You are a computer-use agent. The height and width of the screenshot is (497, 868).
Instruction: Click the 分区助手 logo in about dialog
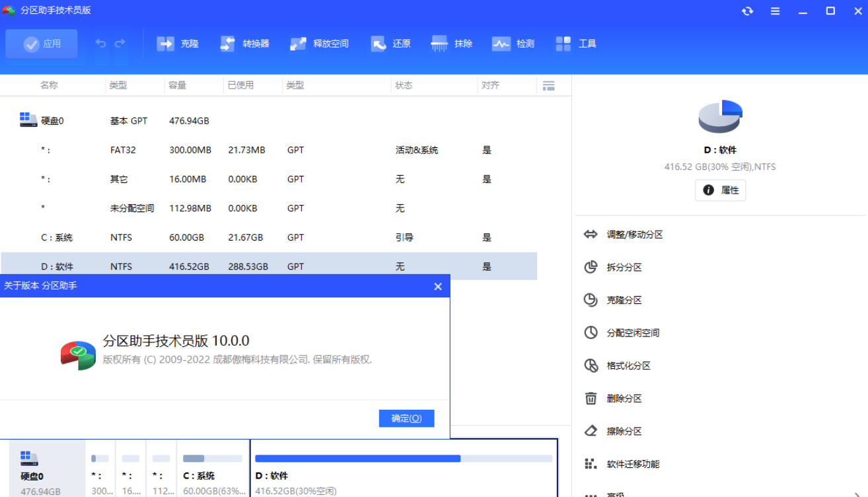pyautogui.click(x=78, y=356)
